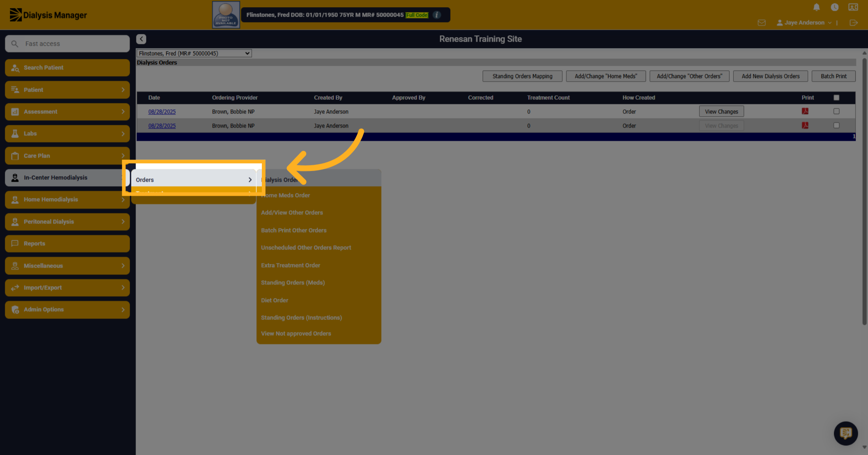Open the patient selector dropdown
This screenshot has width=868, height=455.
(194, 53)
